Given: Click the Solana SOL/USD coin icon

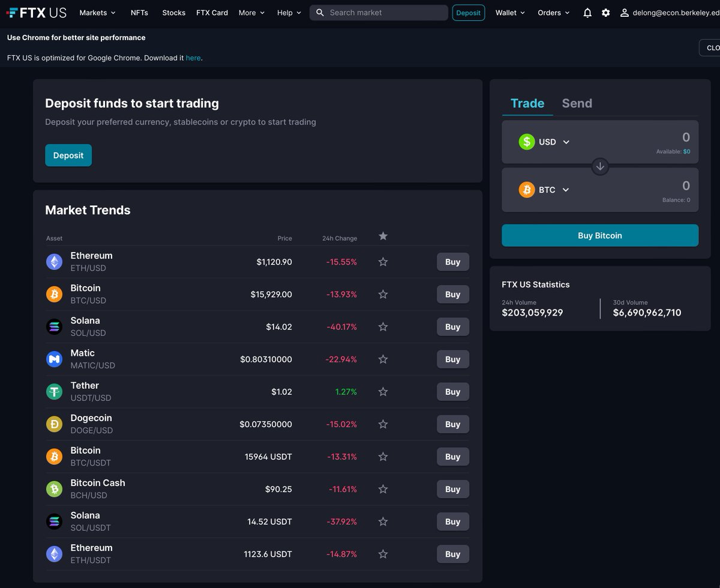Looking at the screenshot, I should click(x=54, y=326).
